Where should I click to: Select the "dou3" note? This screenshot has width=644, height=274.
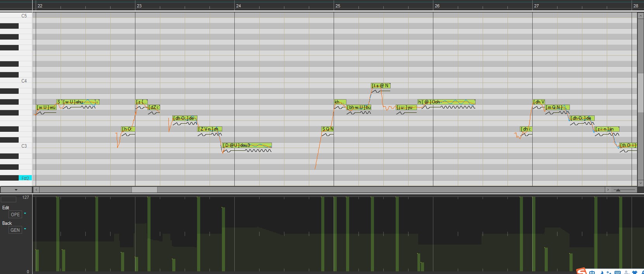point(247,145)
